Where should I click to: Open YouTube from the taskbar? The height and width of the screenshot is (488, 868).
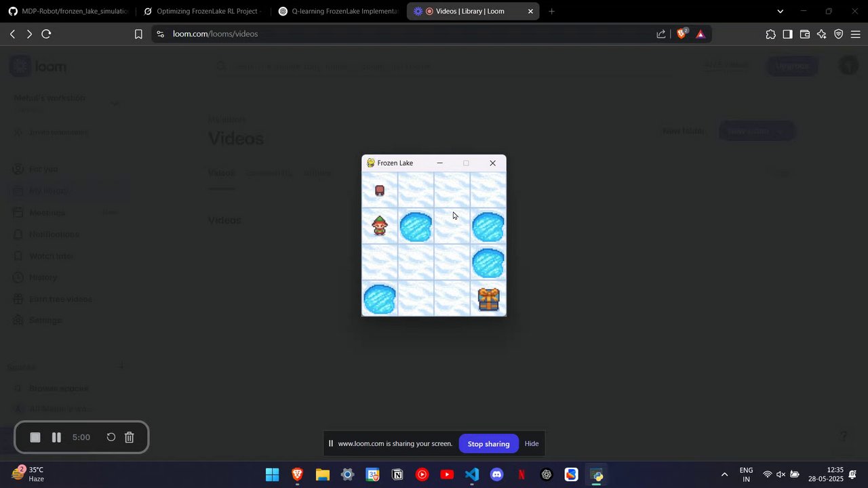[x=447, y=474]
